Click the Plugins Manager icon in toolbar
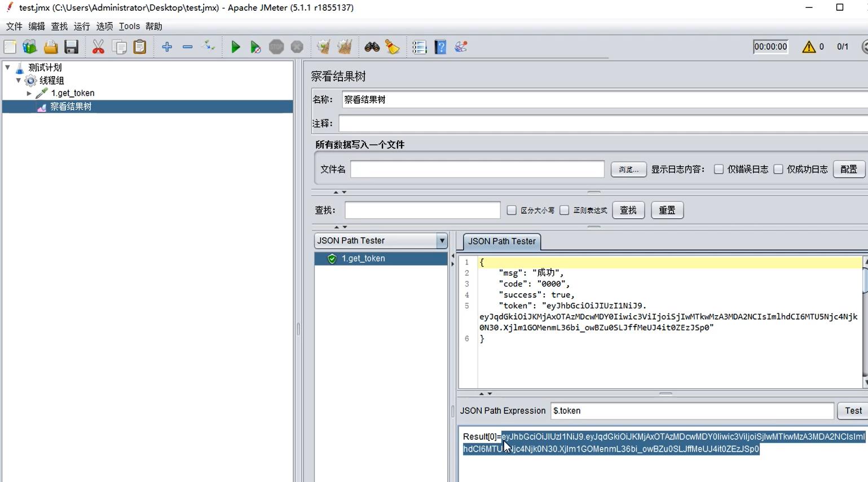Viewport: 868px width, 482px height. pos(461,47)
